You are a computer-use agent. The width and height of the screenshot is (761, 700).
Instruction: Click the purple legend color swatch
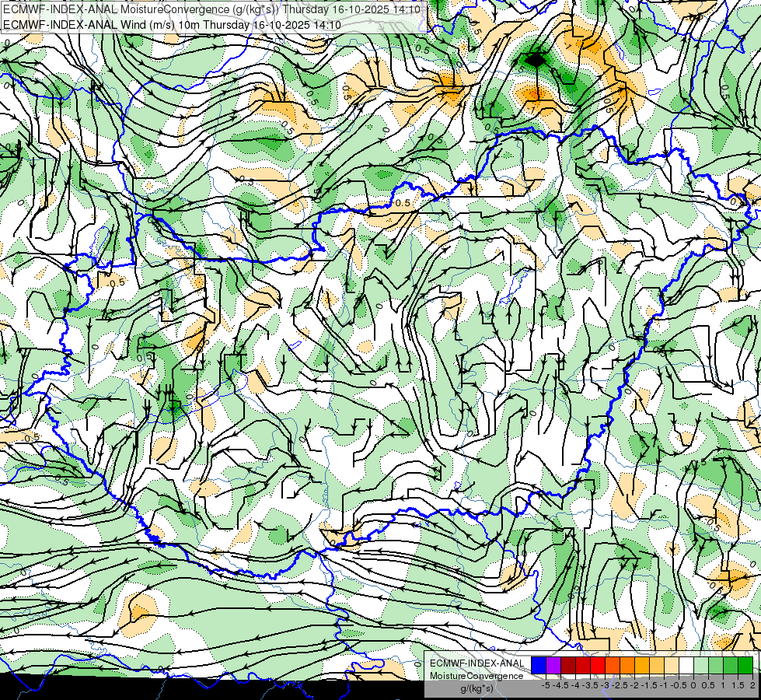(553, 665)
